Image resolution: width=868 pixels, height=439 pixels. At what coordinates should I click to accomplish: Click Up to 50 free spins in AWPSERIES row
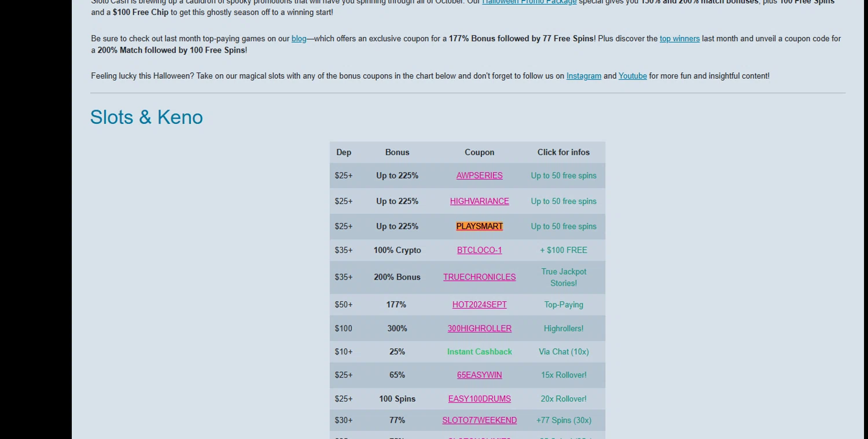[564, 175]
